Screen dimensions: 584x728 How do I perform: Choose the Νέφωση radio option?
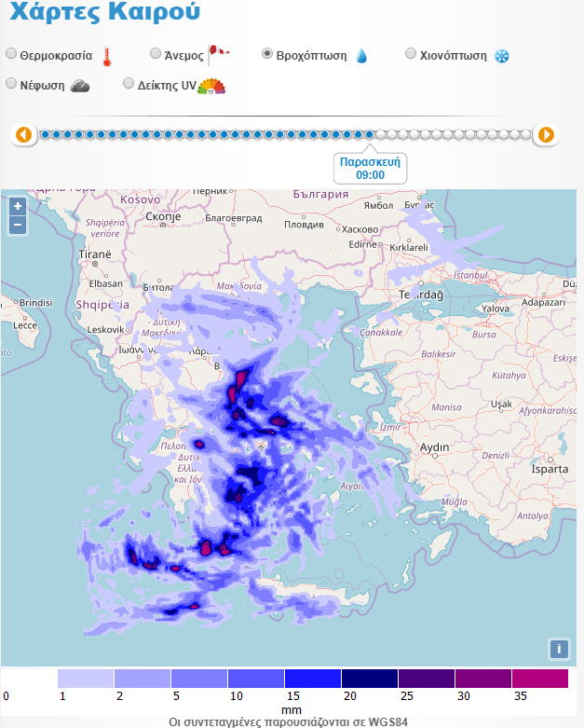pyautogui.click(x=11, y=84)
